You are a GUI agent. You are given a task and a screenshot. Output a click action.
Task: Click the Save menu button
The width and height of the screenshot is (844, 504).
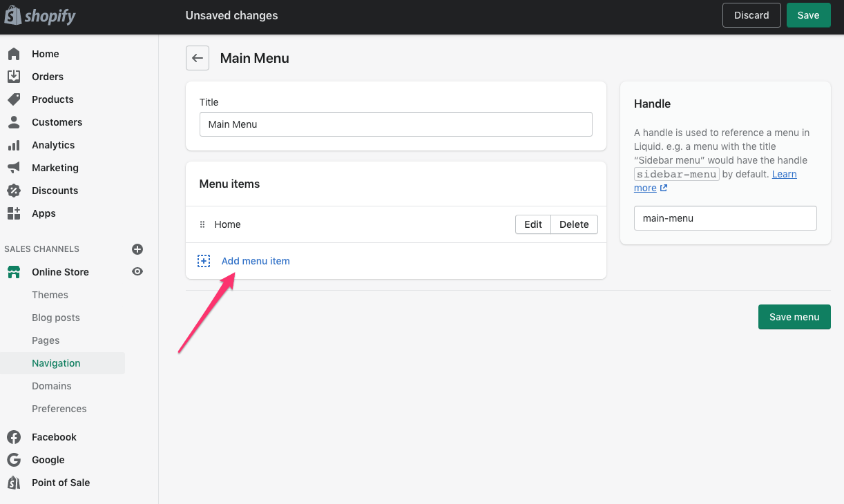(794, 316)
